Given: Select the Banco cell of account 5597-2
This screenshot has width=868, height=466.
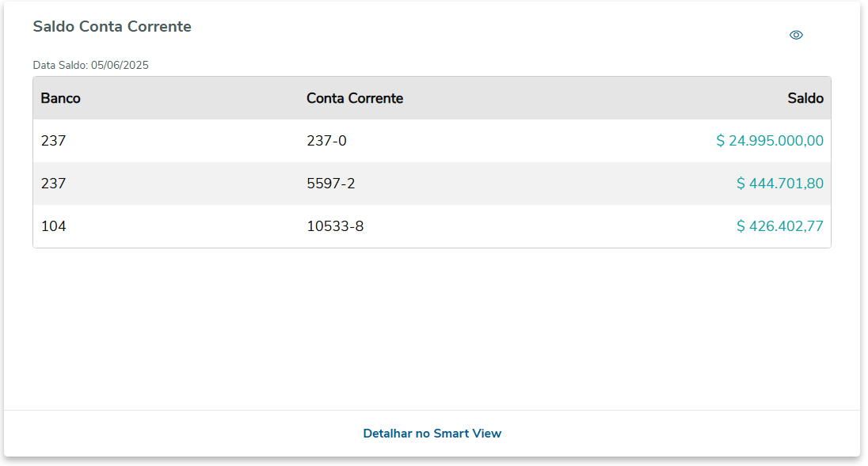Looking at the screenshot, I should (x=54, y=184).
